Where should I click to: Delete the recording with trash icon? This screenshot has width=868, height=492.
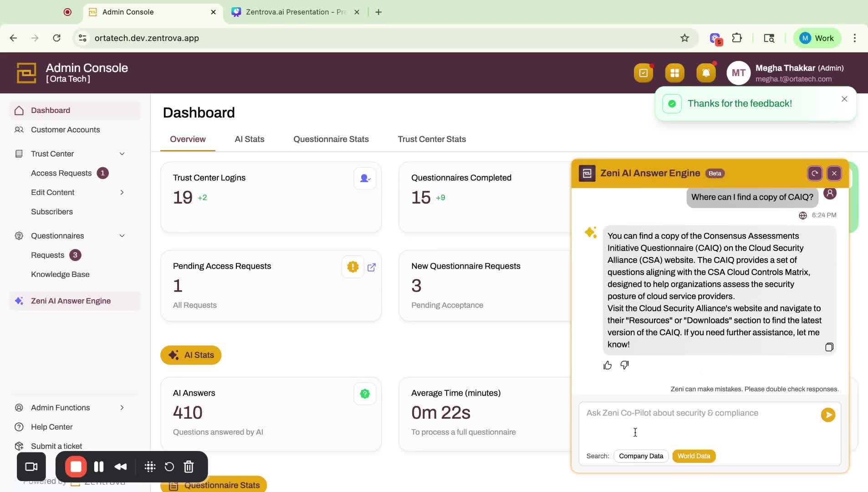point(189,467)
